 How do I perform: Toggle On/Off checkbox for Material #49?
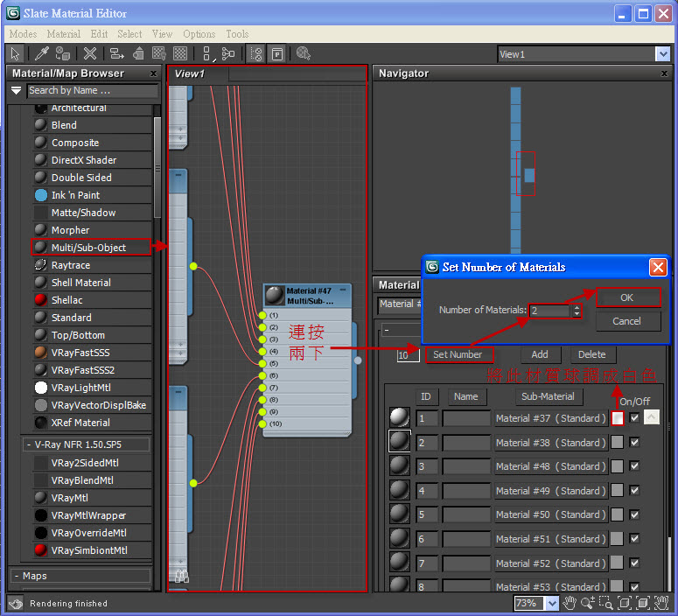point(635,490)
